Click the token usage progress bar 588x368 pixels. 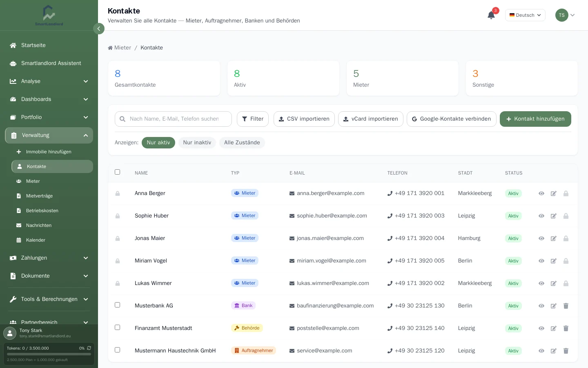(49, 354)
